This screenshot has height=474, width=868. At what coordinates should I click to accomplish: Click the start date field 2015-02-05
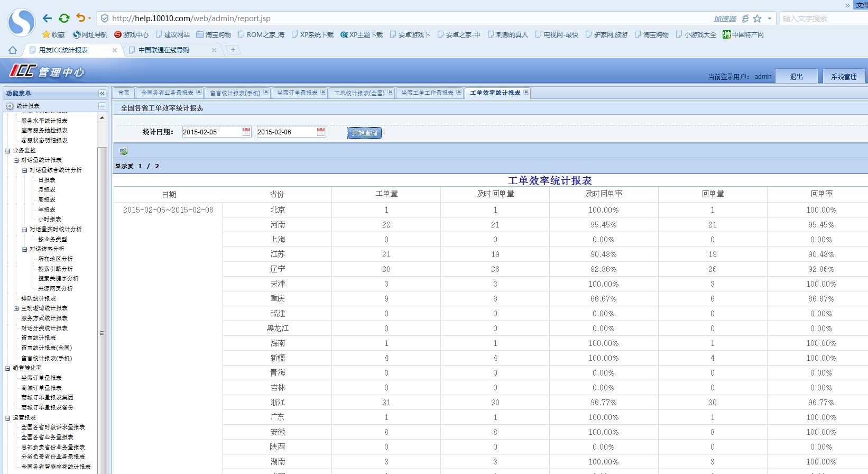211,132
